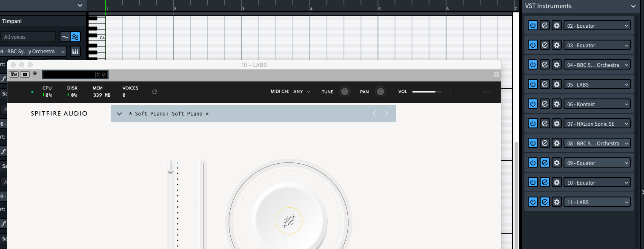
Task: Click bar 3 on the ruler
Action: [243, 8]
